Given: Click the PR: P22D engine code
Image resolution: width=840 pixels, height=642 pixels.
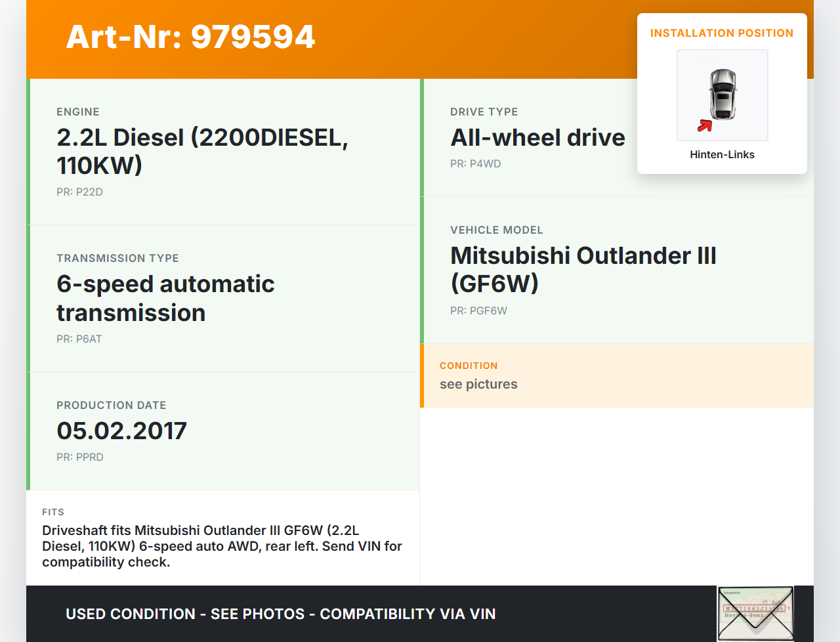Looking at the screenshot, I should [79, 192].
